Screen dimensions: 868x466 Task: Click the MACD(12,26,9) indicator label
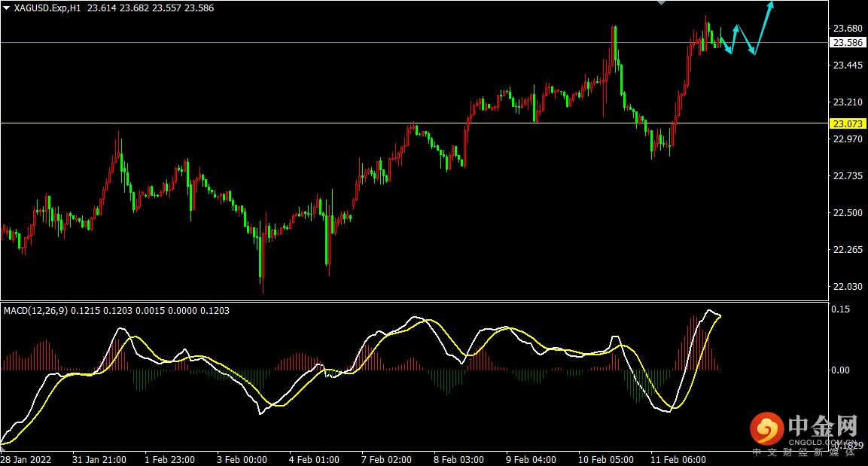click(35, 311)
